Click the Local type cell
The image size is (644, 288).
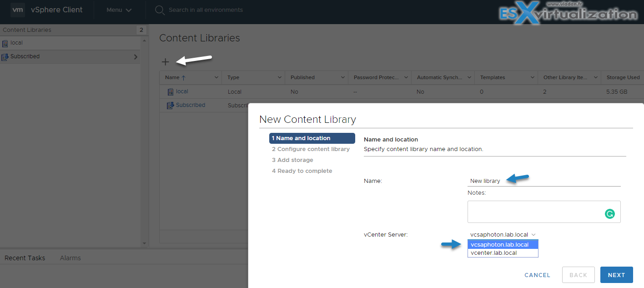(235, 91)
